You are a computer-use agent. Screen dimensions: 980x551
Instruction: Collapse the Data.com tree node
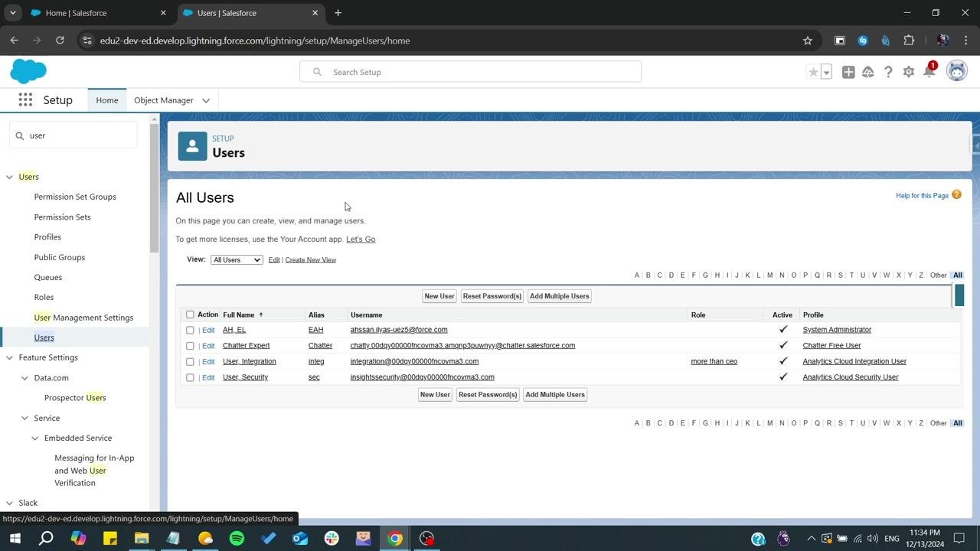coord(24,378)
